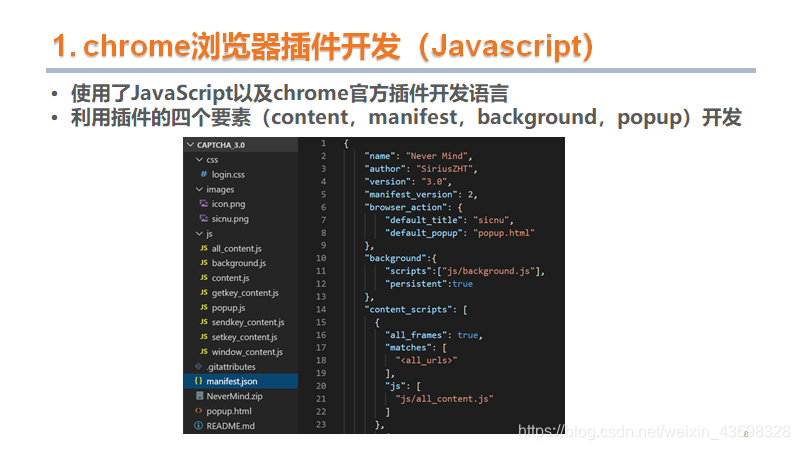
Task: Click the JSON braces icon beside manifest.json
Action: click(x=198, y=381)
